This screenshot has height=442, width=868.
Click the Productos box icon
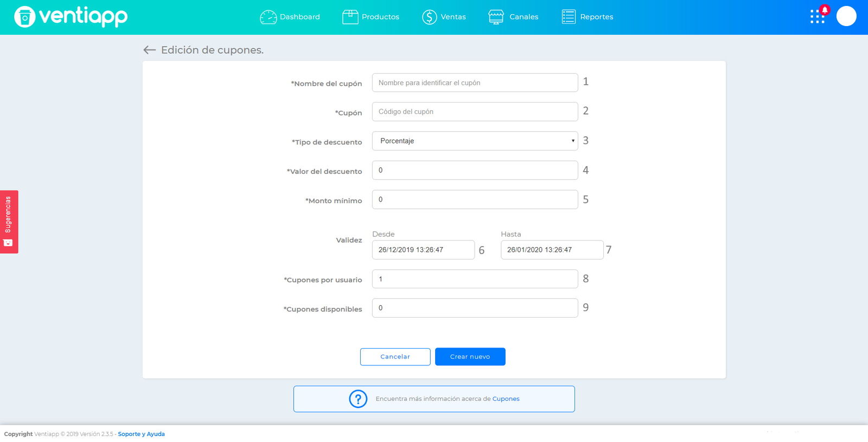[350, 17]
